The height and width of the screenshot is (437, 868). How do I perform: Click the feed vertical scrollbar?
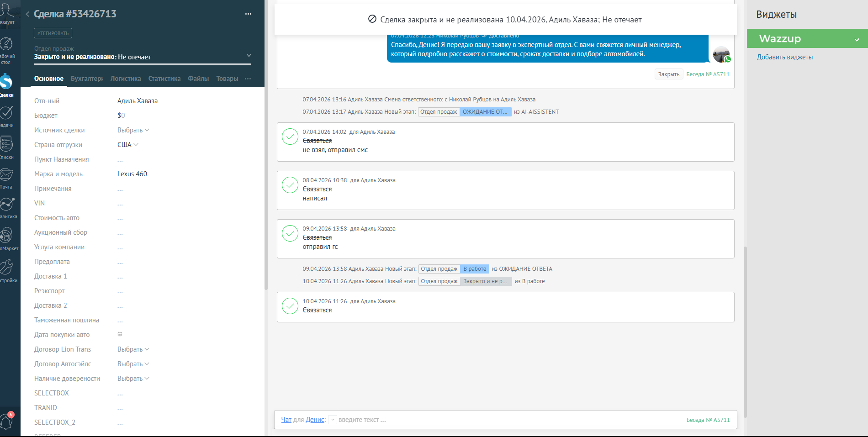tap(745, 332)
